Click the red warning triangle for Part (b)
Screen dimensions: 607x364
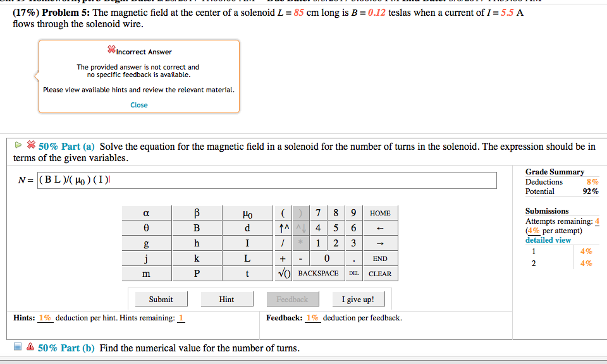30,346
